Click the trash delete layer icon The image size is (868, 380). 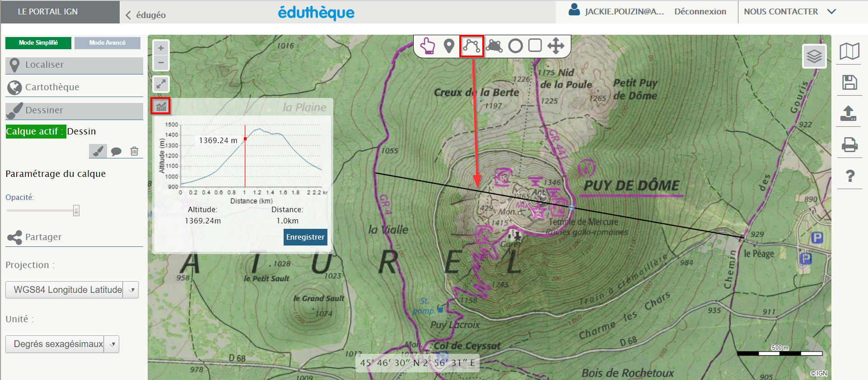[134, 151]
